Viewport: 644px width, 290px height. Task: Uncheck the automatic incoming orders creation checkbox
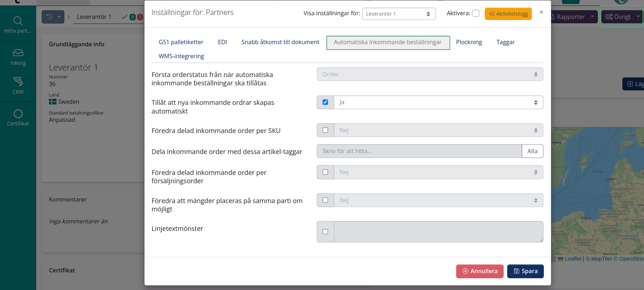[x=325, y=102]
